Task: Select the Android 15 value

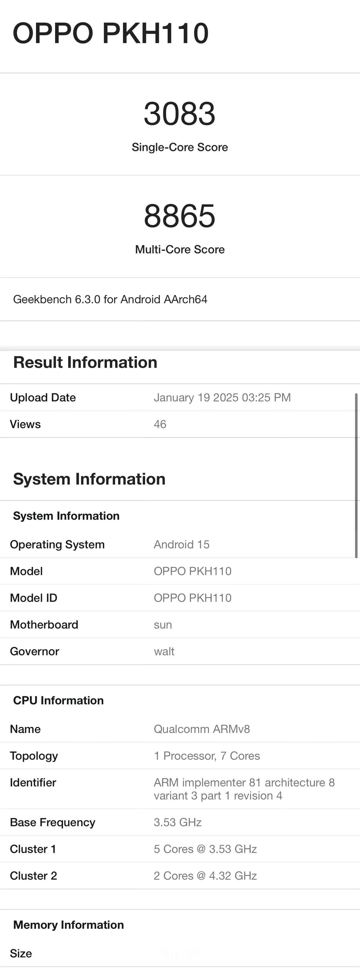Action: (x=181, y=544)
